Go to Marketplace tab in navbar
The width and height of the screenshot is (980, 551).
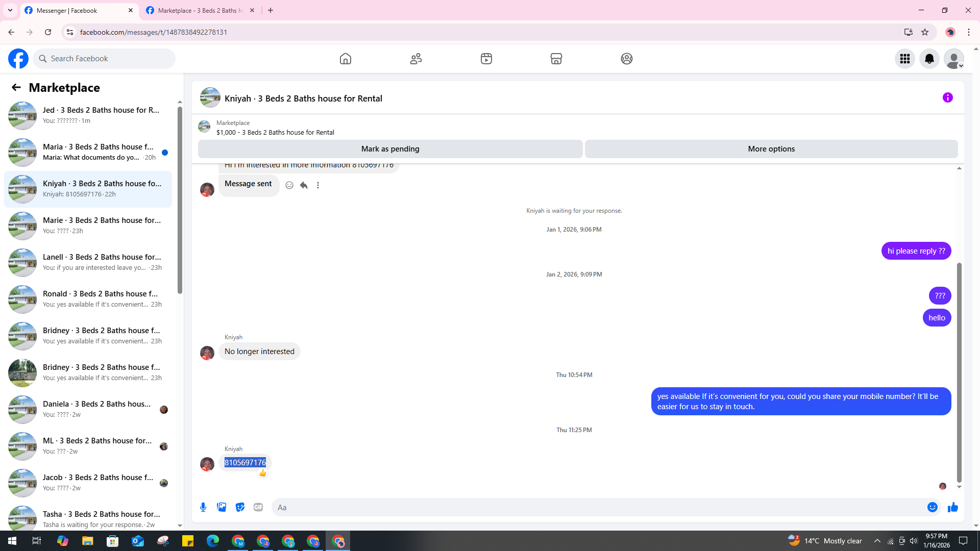tap(556, 59)
